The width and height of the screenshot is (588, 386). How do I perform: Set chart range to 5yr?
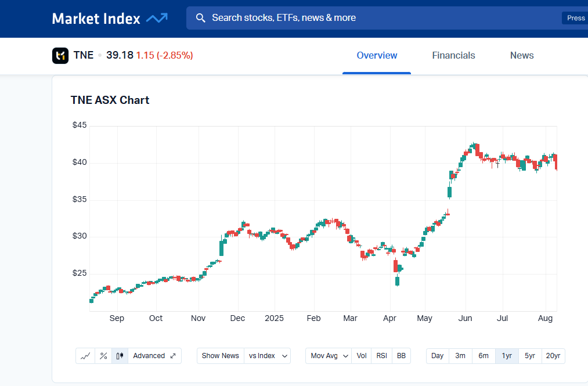click(530, 356)
